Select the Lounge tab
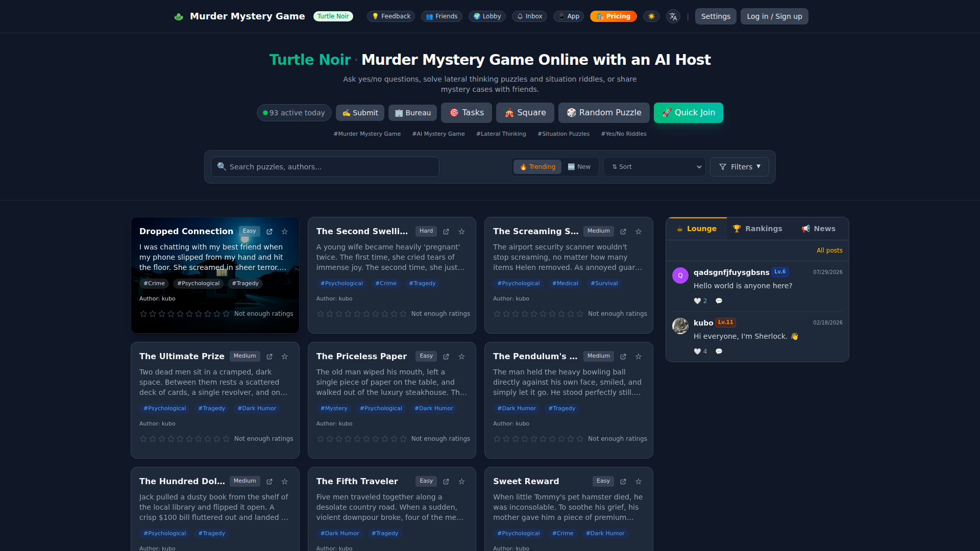Viewport: 980px width, 551px height. [x=696, y=229]
